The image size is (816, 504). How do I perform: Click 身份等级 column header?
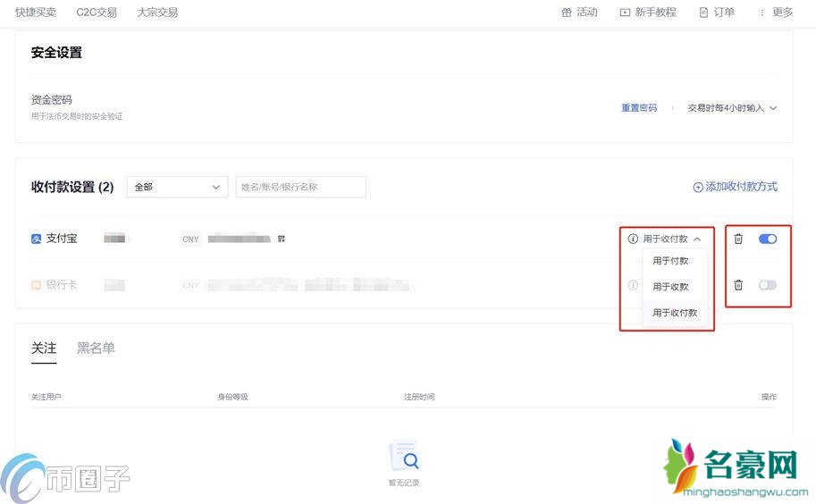click(232, 397)
